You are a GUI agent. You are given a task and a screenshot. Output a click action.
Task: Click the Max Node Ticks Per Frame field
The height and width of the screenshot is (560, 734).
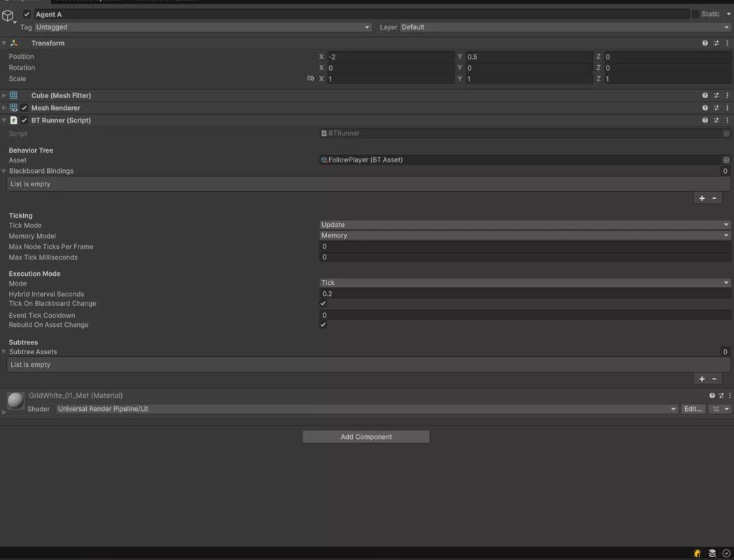[525, 246]
